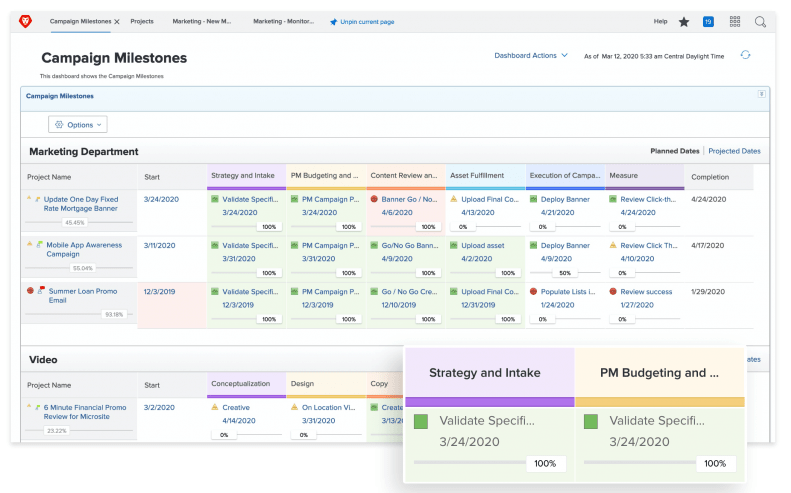Viewport: 791px width, 493px height.
Task: Switch to Planned Dates view
Action: (675, 151)
